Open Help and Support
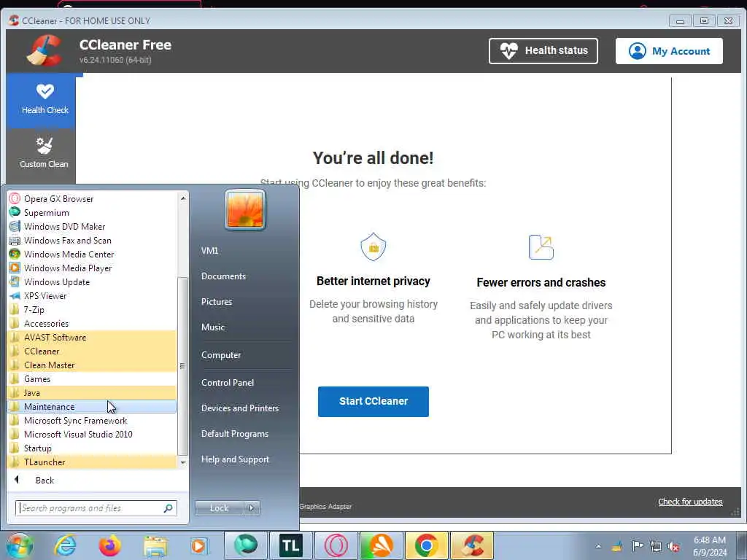This screenshot has width=747, height=560. tap(235, 459)
